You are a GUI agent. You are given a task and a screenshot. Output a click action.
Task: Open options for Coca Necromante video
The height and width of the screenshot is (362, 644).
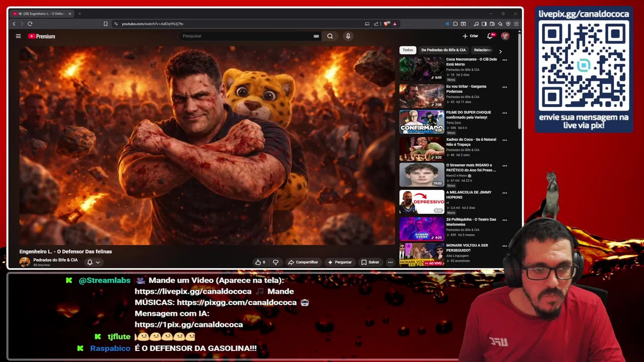(x=505, y=60)
